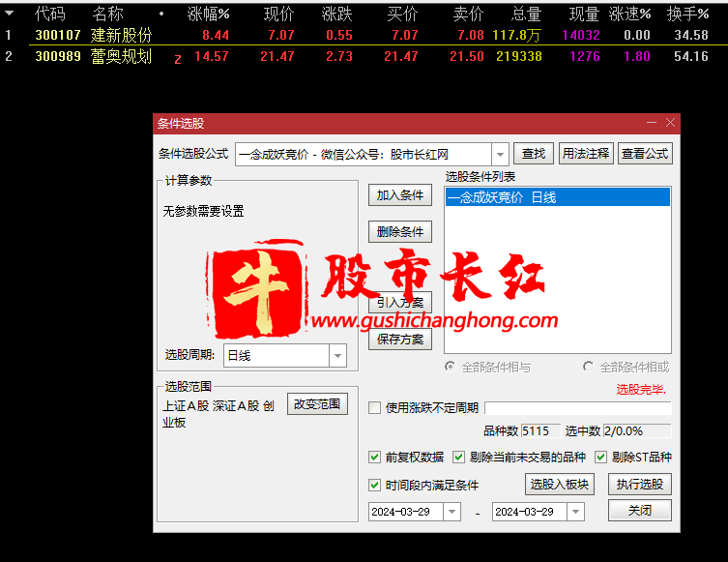Click the end date field 2024-03-29
Viewport: 728px width, 562px height.
point(530,512)
